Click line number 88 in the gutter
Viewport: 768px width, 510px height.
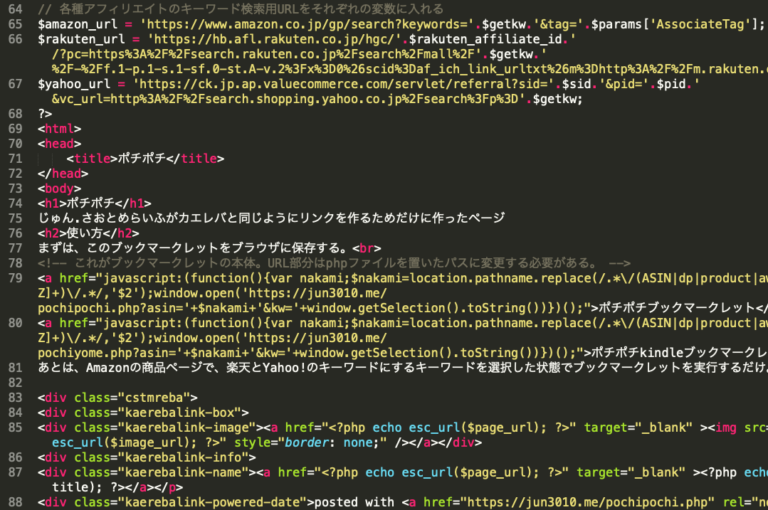(x=15, y=502)
